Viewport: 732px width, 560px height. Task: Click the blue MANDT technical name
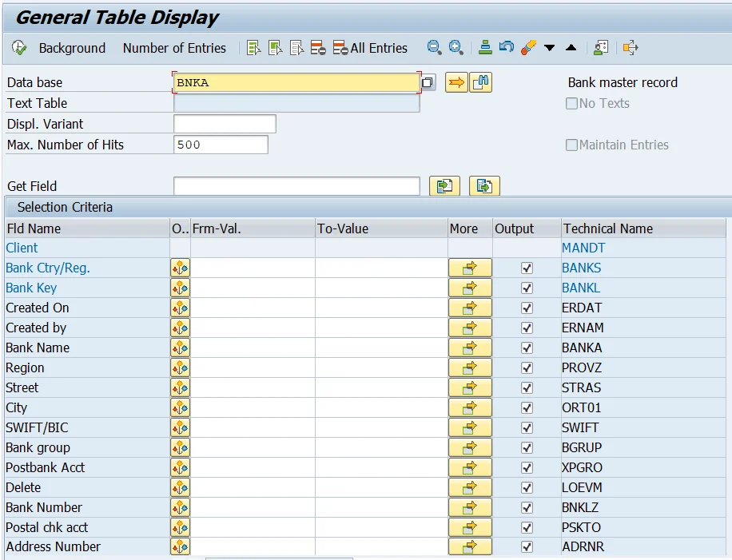[583, 248]
